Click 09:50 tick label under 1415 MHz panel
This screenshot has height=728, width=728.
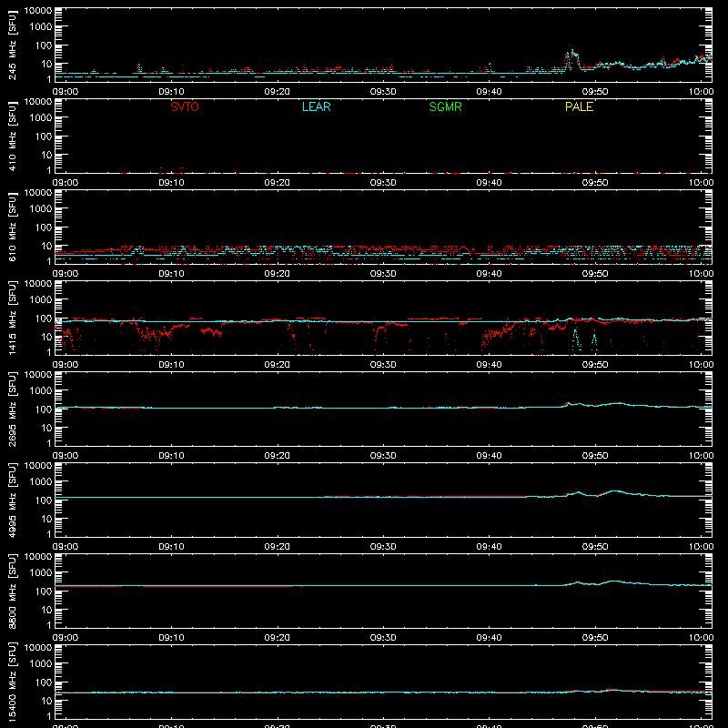[595, 365]
